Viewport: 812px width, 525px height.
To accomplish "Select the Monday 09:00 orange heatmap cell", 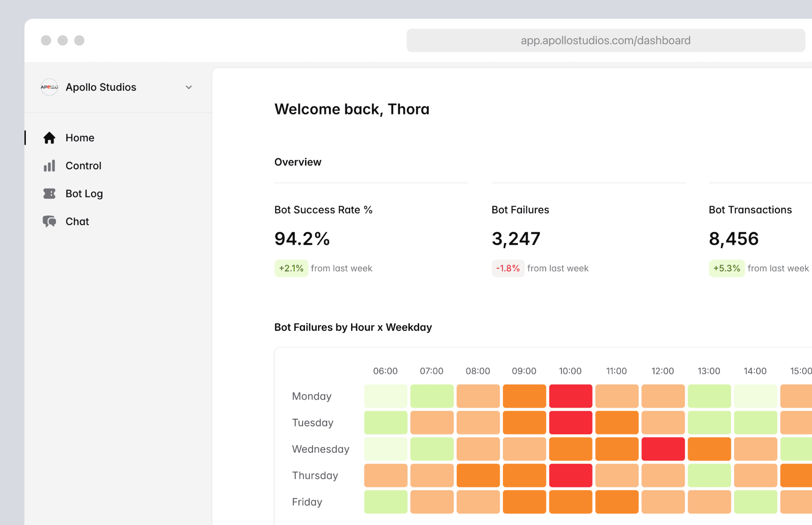I will 524,396.
